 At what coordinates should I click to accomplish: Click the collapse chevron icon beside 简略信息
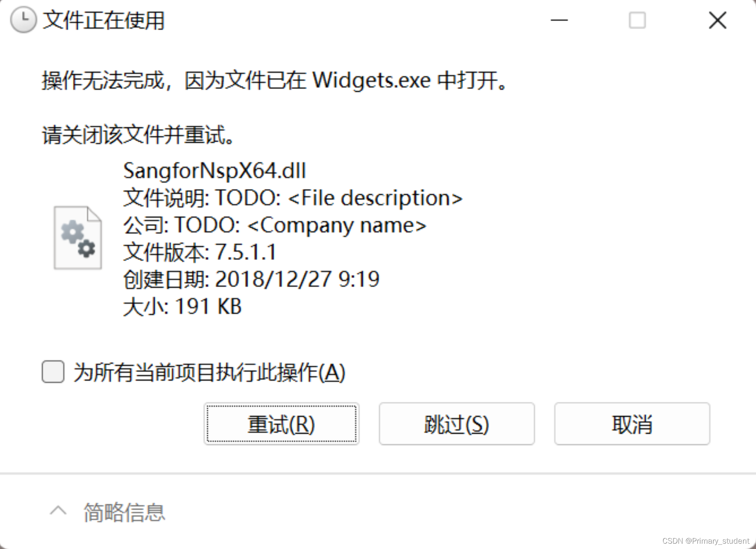coord(58,511)
